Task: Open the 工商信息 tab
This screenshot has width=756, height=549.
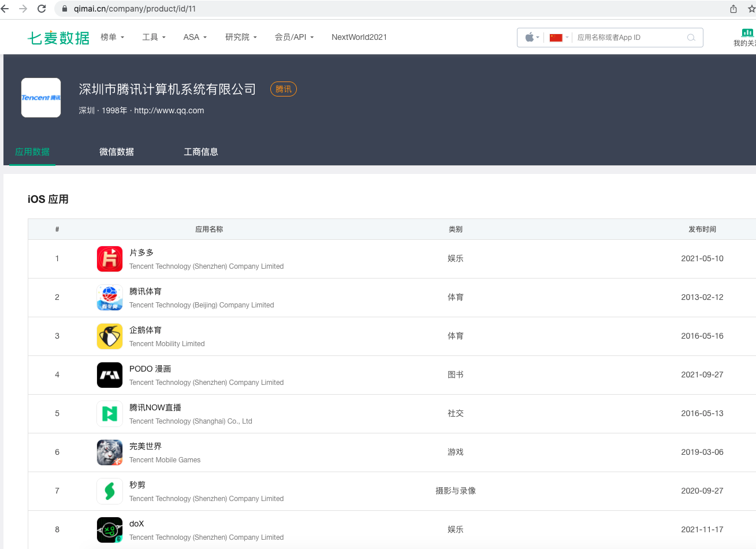Action: click(200, 151)
